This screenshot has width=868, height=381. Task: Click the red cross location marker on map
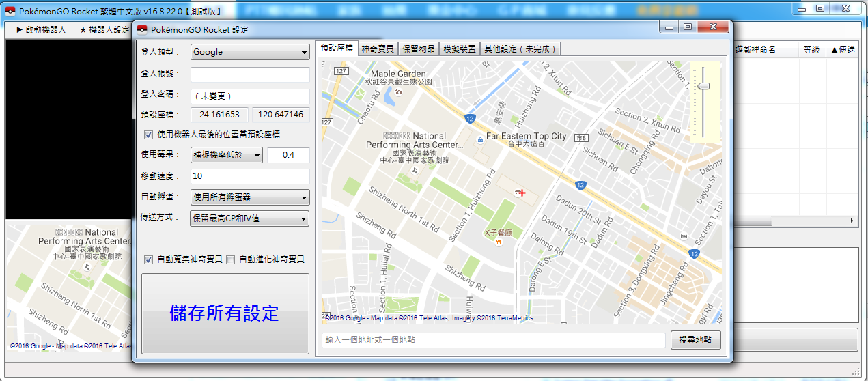pos(522,193)
